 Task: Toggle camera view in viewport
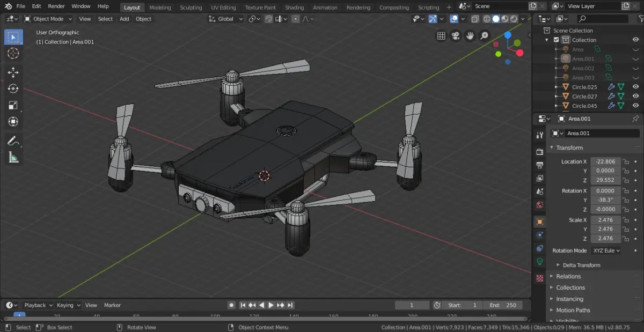[x=456, y=36]
